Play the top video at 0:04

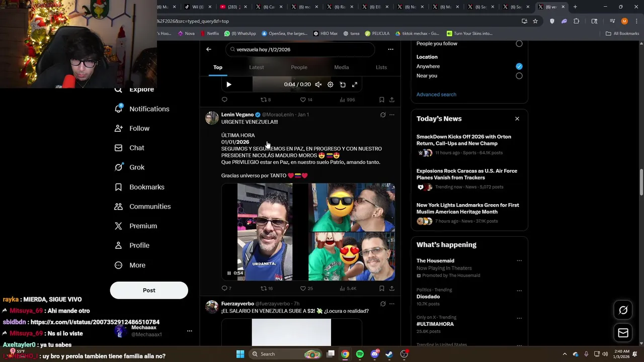[x=229, y=84]
